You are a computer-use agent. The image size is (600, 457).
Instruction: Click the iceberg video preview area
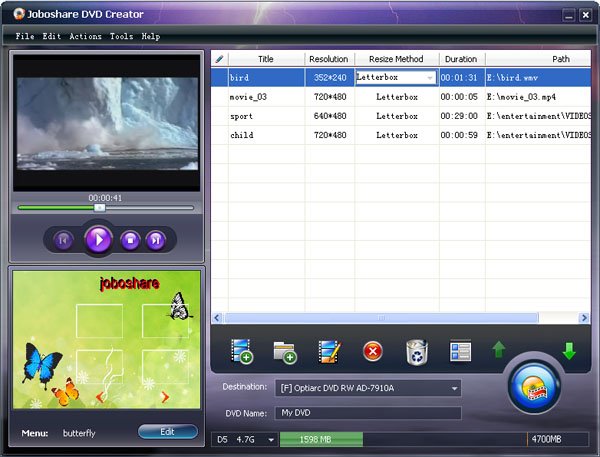(107, 124)
